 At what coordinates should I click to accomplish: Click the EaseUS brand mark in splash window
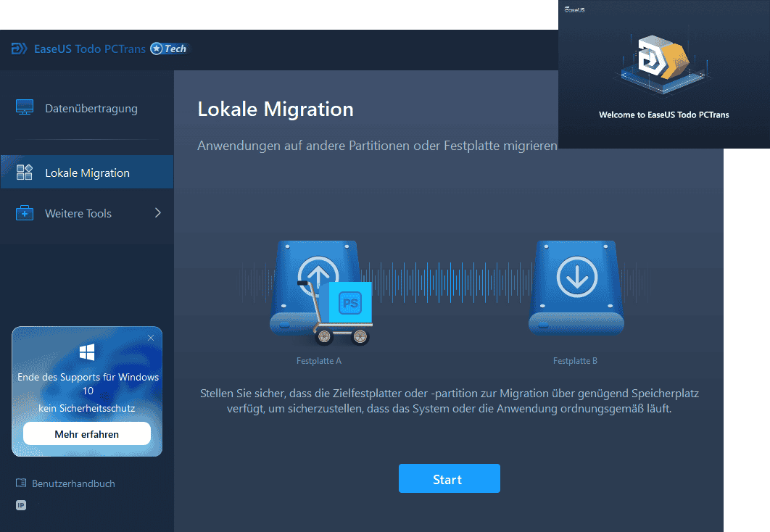[x=574, y=9]
